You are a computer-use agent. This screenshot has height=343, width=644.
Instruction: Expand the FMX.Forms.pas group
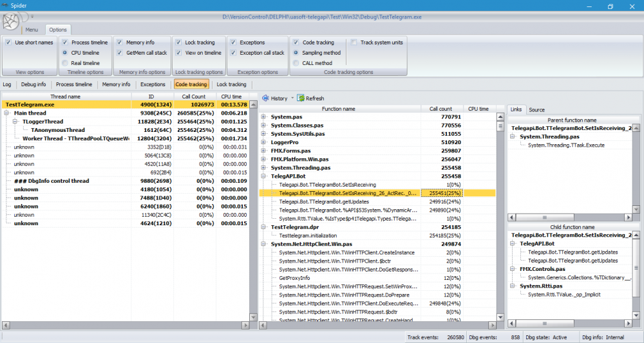point(263,151)
